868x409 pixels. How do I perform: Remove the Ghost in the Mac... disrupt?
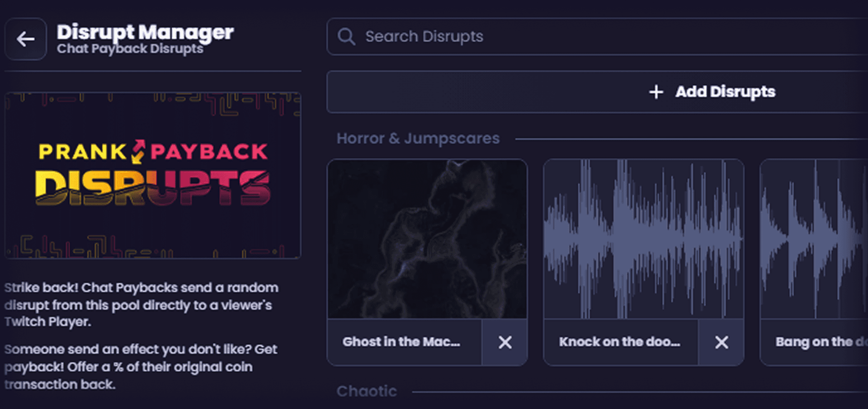505,342
